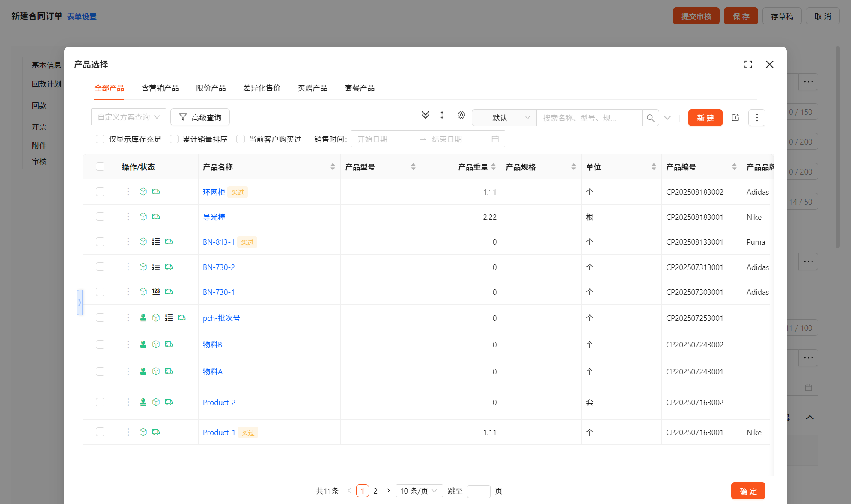Enable 当前客户购买过 checkbox
This screenshot has width=851, height=504.
pyautogui.click(x=241, y=139)
